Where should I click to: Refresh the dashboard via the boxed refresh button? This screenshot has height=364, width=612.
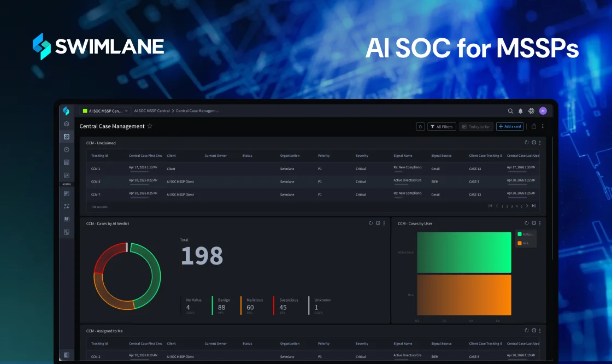pyautogui.click(x=420, y=127)
